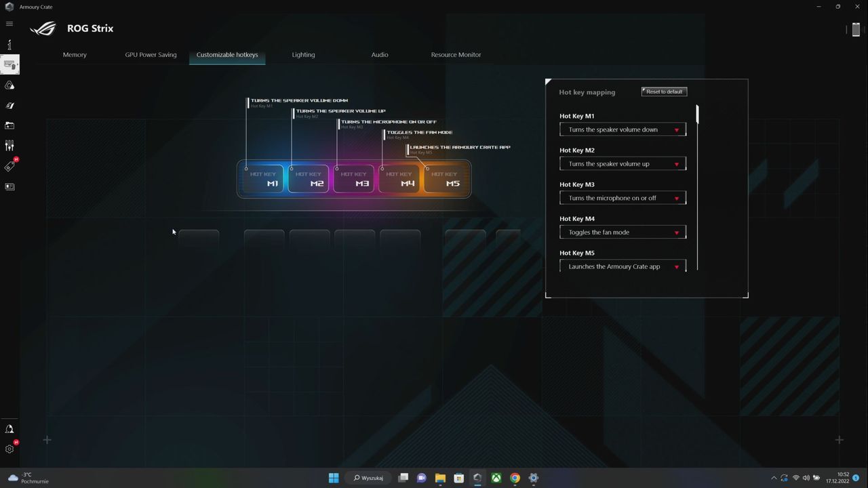The width and height of the screenshot is (868, 488).
Task: Show hidden system tray icons
Action: tap(774, 478)
